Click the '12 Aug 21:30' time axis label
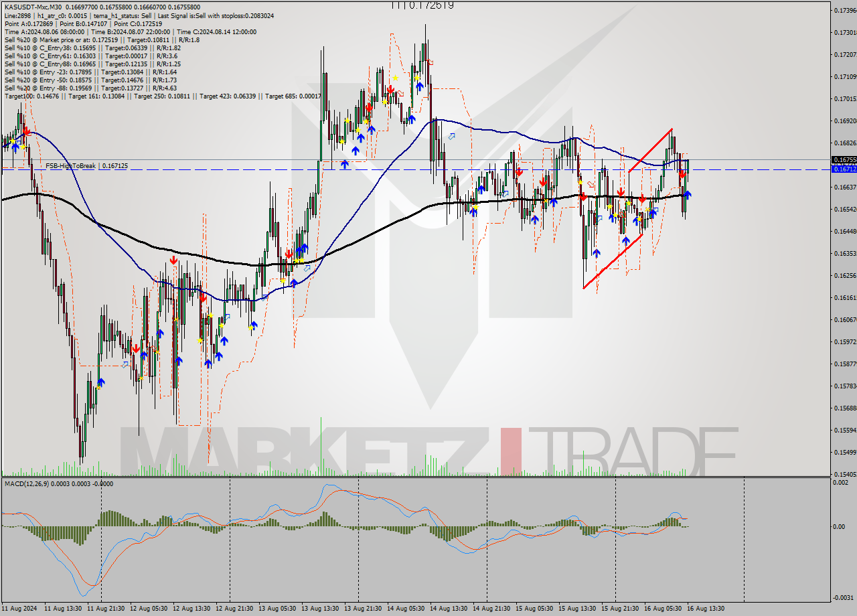The image size is (857, 616). click(233, 609)
